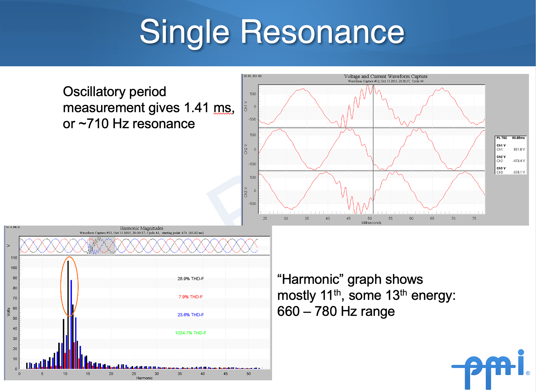Switch to the Voltage and Current Waveform Capture view
Viewport: 536px width, 392px height.
point(386,76)
